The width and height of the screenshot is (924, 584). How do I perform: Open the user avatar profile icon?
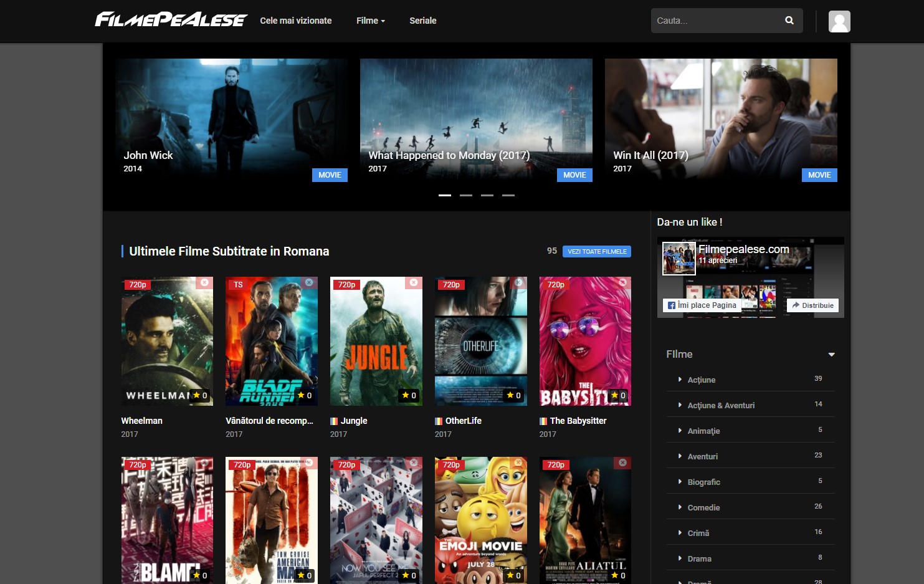coord(839,21)
